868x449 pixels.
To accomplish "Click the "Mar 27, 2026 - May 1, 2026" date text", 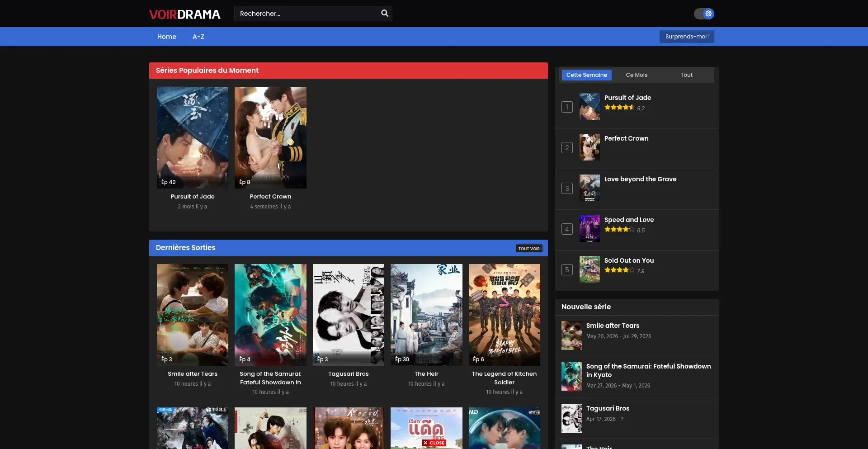I will point(618,386).
